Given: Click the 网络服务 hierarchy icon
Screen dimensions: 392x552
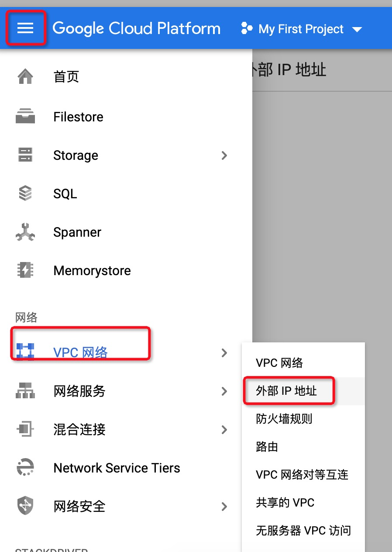Looking at the screenshot, I should [x=25, y=391].
